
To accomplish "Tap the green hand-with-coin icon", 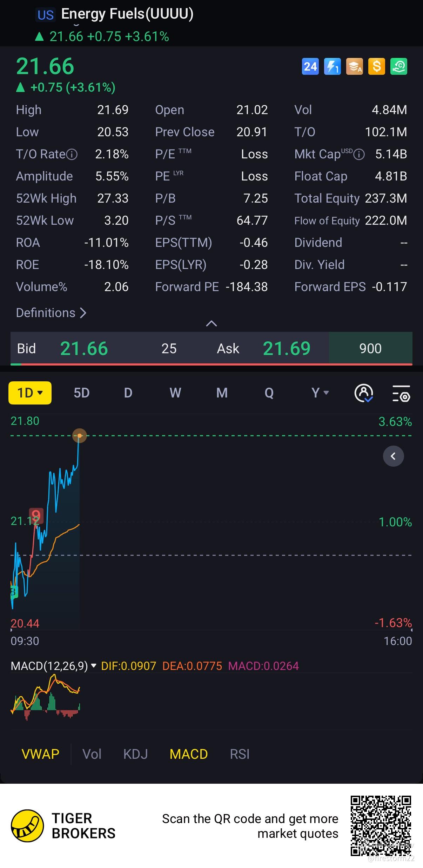I will point(398,66).
